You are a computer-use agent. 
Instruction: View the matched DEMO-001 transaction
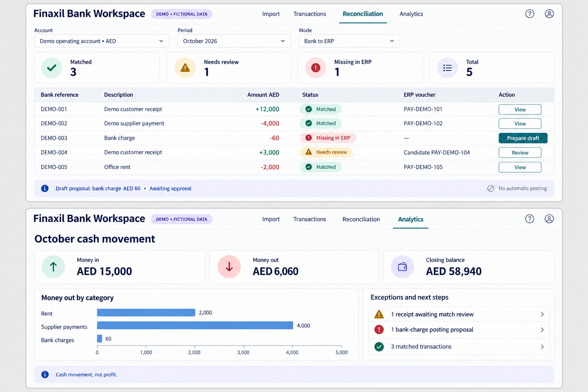click(520, 109)
